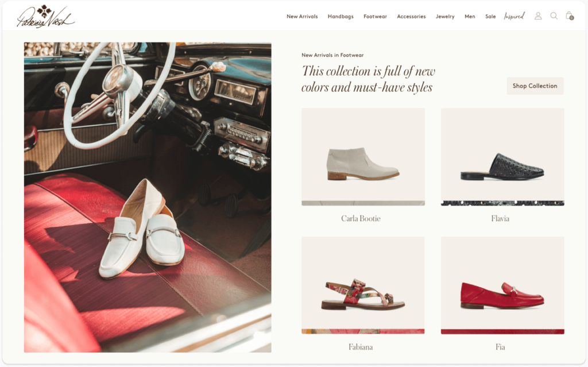Screen dimensions: 588x367
Task: Click the Inspired script link
Action: click(x=514, y=16)
